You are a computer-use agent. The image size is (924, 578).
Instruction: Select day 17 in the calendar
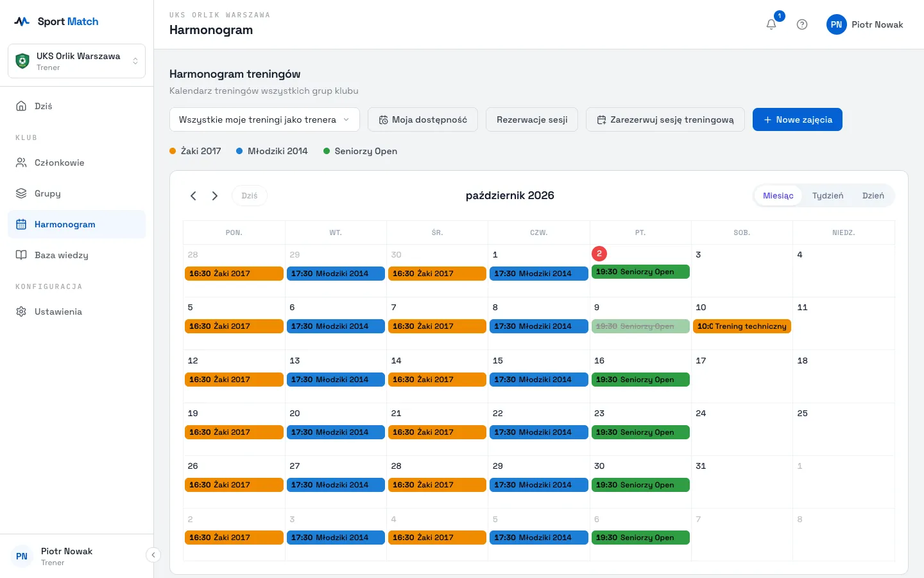701,361
